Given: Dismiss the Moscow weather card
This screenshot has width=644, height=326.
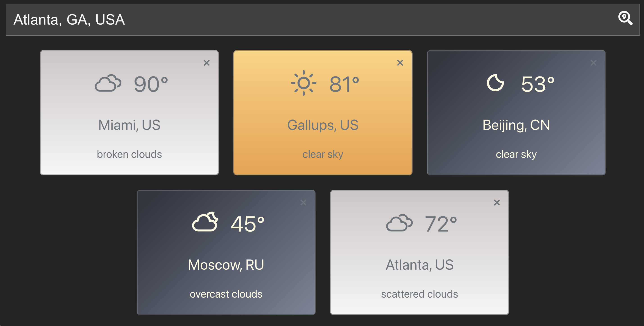Looking at the screenshot, I should click(304, 202).
